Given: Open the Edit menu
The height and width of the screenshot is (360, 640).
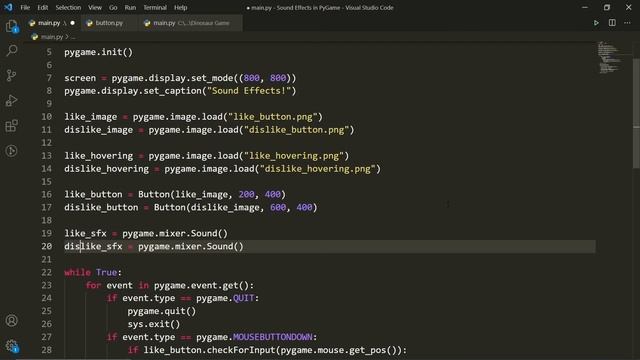Looking at the screenshot, I should click(x=42, y=7).
